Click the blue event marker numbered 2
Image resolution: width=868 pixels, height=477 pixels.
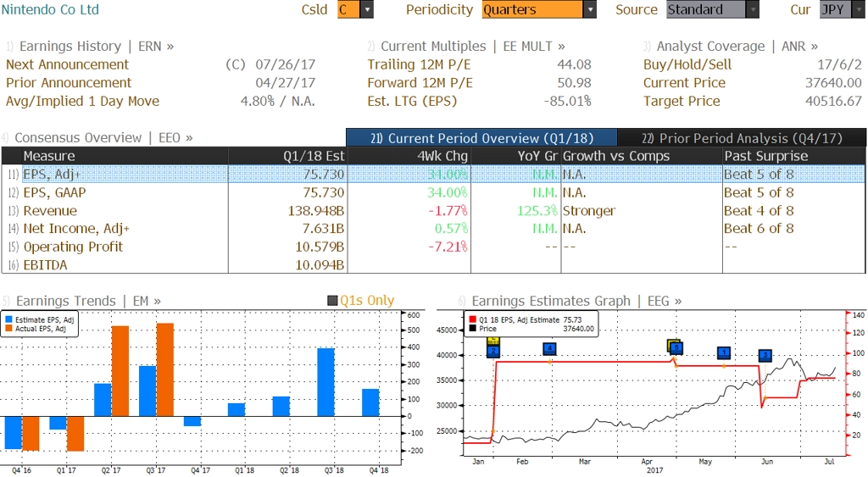tap(493, 351)
